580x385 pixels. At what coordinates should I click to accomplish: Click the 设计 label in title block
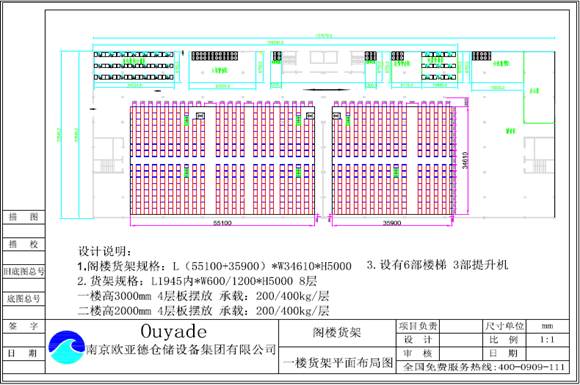click(x=418, y=340)
